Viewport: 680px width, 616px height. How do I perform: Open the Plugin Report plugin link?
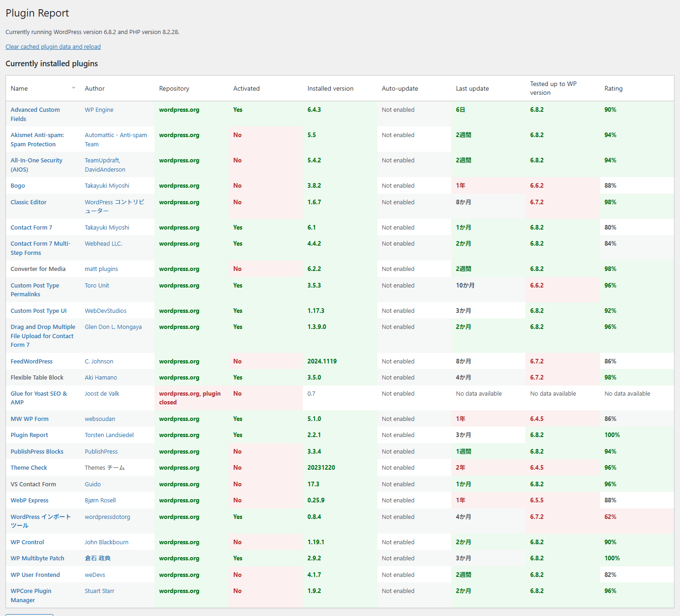pyautogui.click(x=29, y=435)
